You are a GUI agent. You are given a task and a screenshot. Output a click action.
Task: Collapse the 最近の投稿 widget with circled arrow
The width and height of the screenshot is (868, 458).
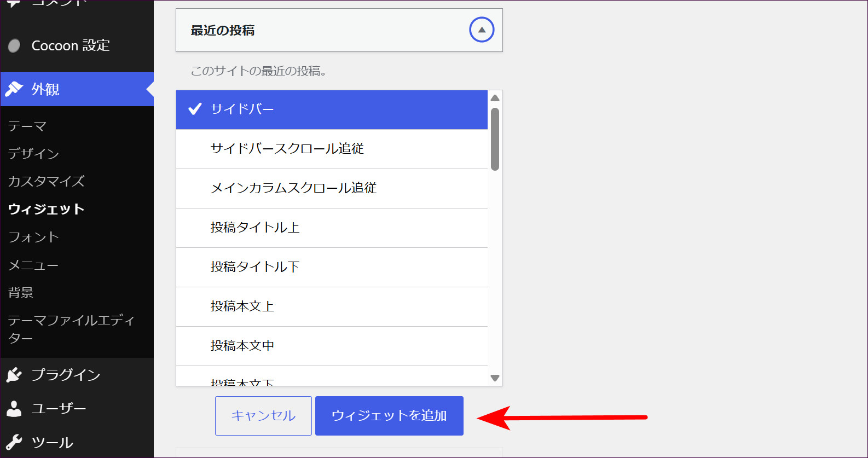pyautogui.click(x=482, y=30)
